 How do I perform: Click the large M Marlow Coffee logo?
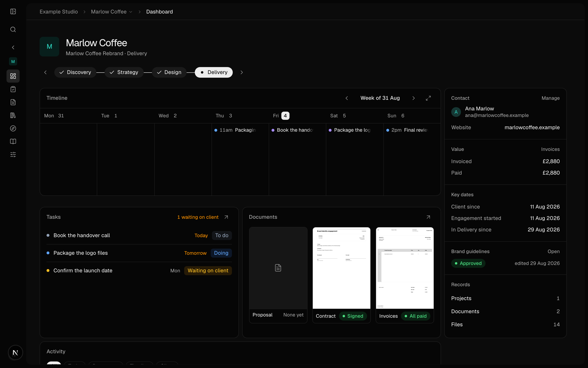click(49, 46)
